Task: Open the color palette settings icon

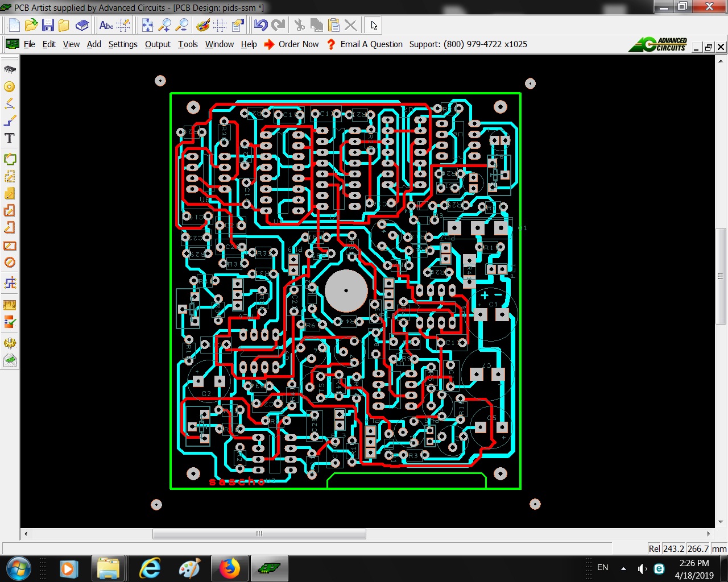Action: coord(202,25)
